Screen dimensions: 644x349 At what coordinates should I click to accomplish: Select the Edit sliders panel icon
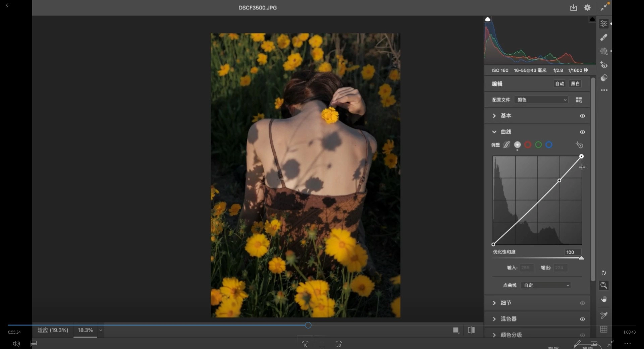[604, 23]
